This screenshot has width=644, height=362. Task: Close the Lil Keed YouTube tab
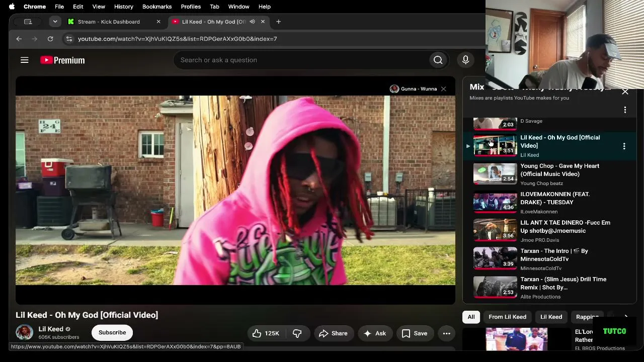(x=263, y=22)
